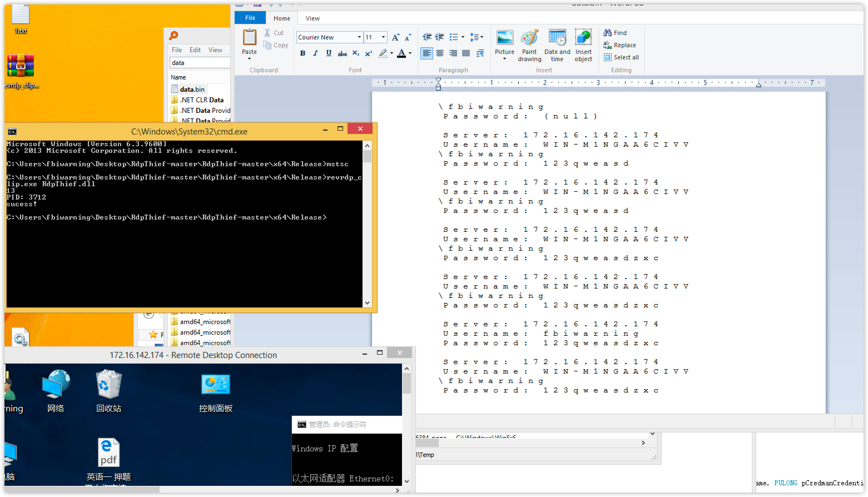This screenshot has height=497, width=868.
Task: Open the File menu tab
Action: point(250,18)
